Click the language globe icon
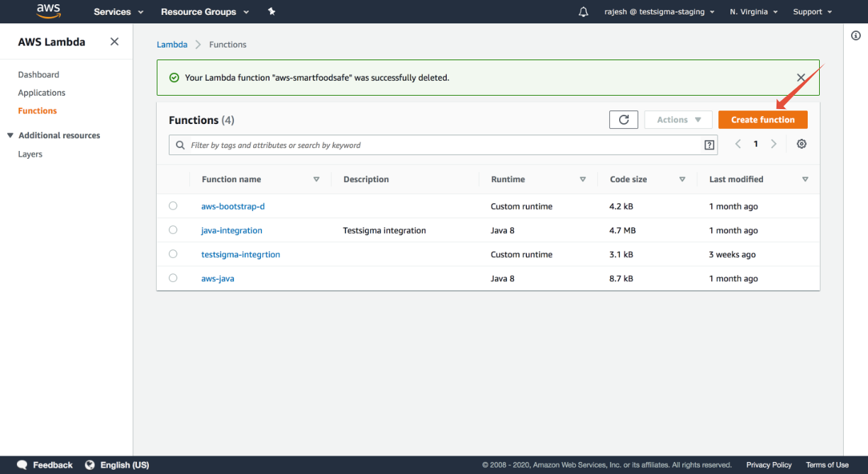Viewport: 868px width, 474px height. tap(90, 465)
